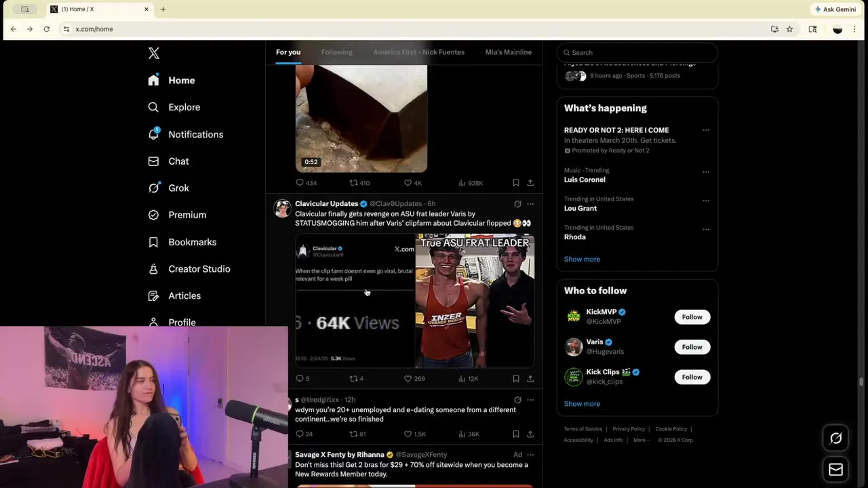
Task: Play the 0:52 video
Action: tap(361, 119)
